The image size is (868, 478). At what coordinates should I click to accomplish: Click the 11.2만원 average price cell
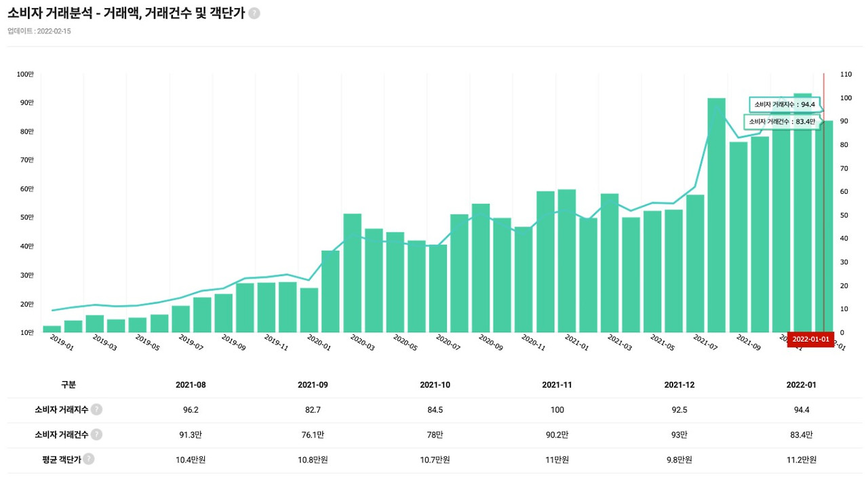click(802, 459)
